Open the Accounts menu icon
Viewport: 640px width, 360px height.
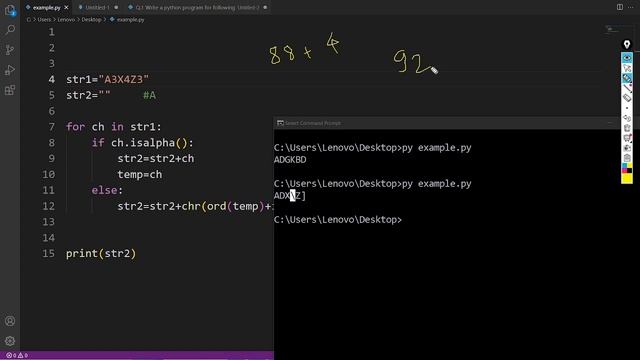pos(10,321)
